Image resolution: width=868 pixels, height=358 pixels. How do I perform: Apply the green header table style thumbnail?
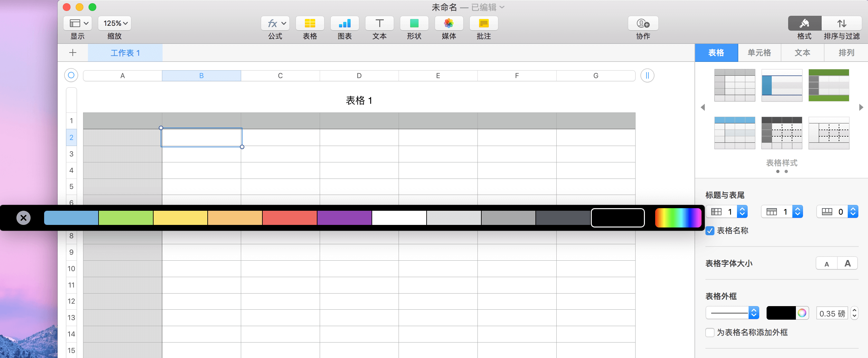click(x=829, y=85)
